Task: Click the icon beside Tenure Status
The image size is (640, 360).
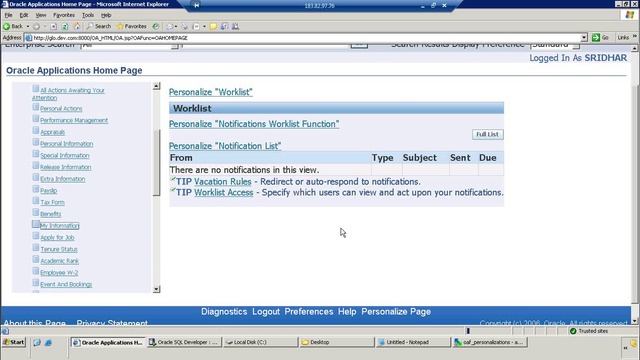Action: [x=36, y=248]
